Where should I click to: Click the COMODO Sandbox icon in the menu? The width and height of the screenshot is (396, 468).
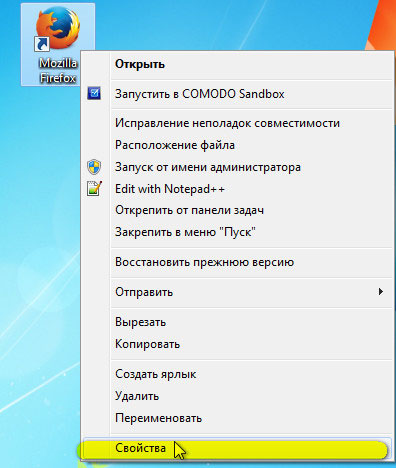[x=94, y=93]
